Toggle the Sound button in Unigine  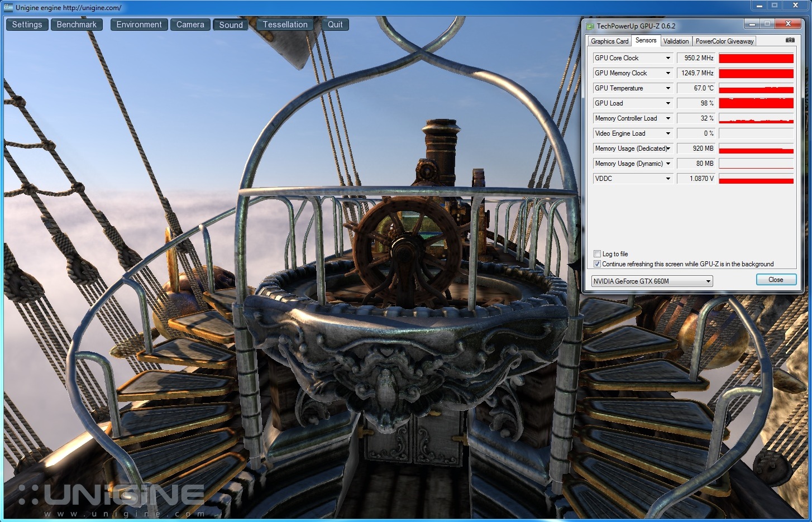click(x=231, y=25)
